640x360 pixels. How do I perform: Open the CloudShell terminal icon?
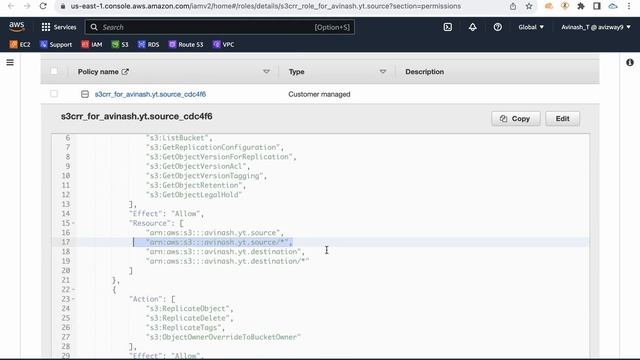point(448,27)
